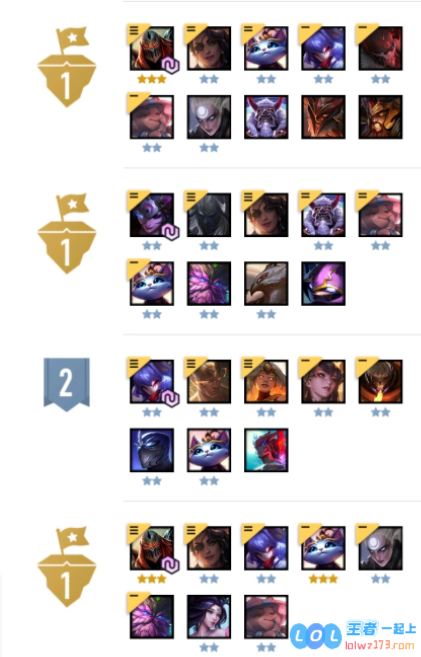Select the golden-helmet bearded champion in top match
The width and height of the screenshot is (421, 657).
tap(380, 117)
